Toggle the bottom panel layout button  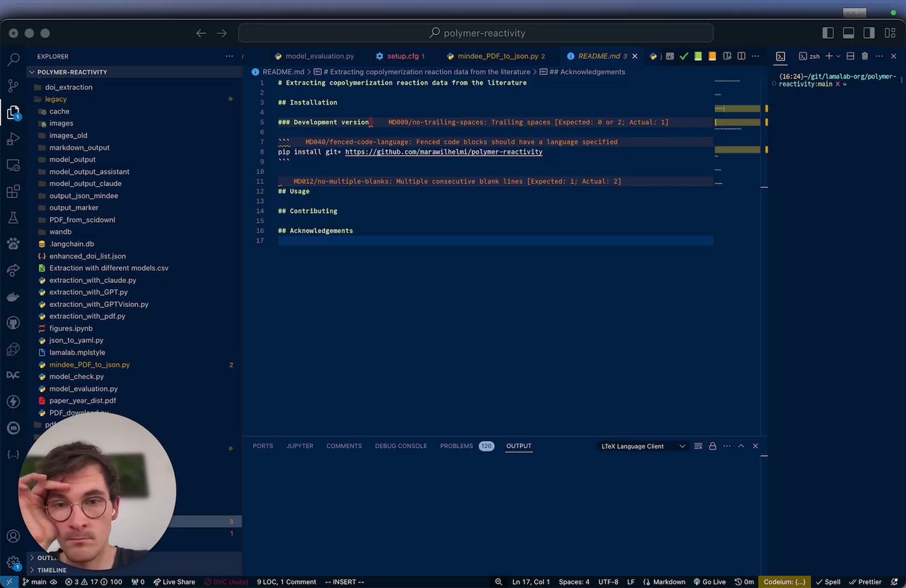point(848,33)
